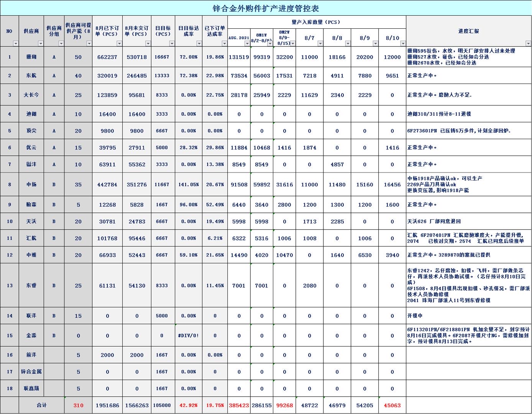This screenshot has height=414, width=532.
Task: Click the supplier cell 锌合金属
Action: 31,372
